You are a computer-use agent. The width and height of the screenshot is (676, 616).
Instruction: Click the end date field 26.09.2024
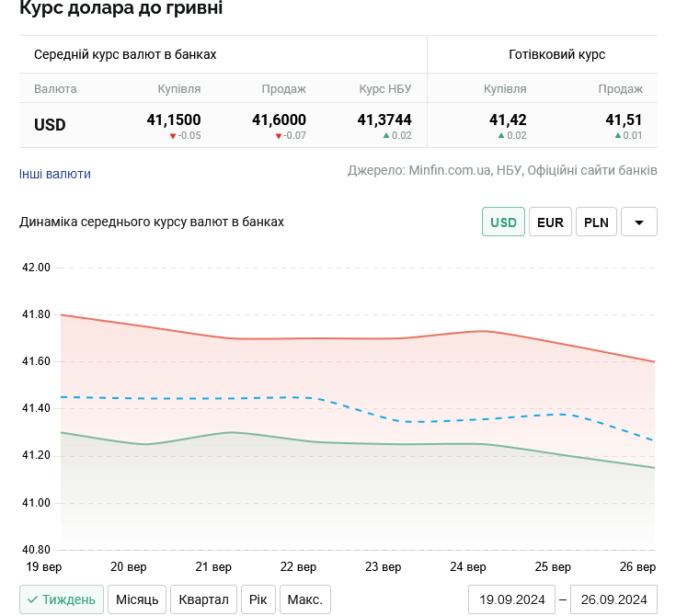point(613,600)
